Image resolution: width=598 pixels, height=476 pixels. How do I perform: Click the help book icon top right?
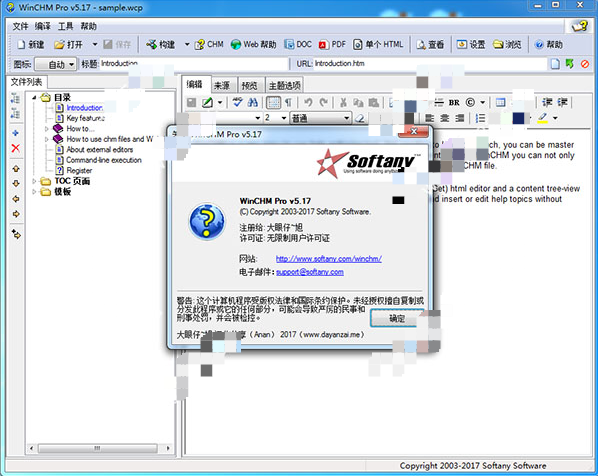point(579,26)
